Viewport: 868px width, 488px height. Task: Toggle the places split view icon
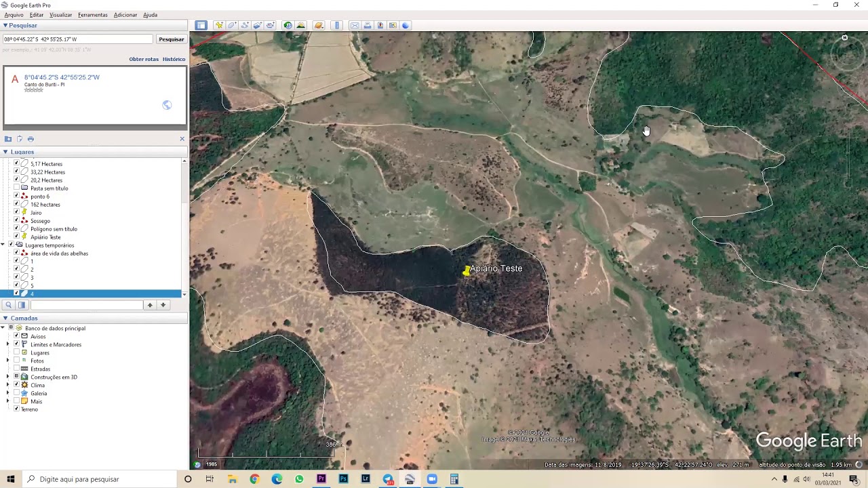[x=22, y=305]
